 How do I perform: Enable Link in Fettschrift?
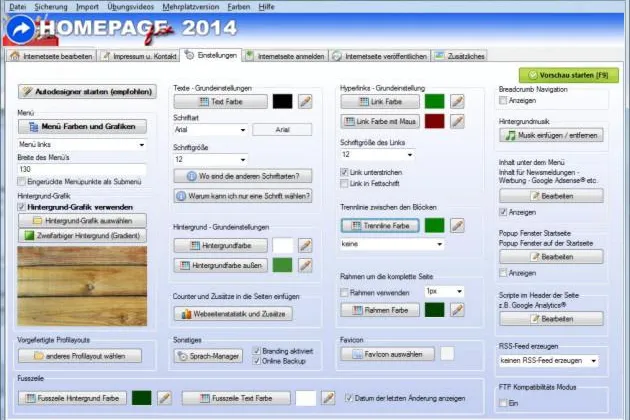pos(344,184)
